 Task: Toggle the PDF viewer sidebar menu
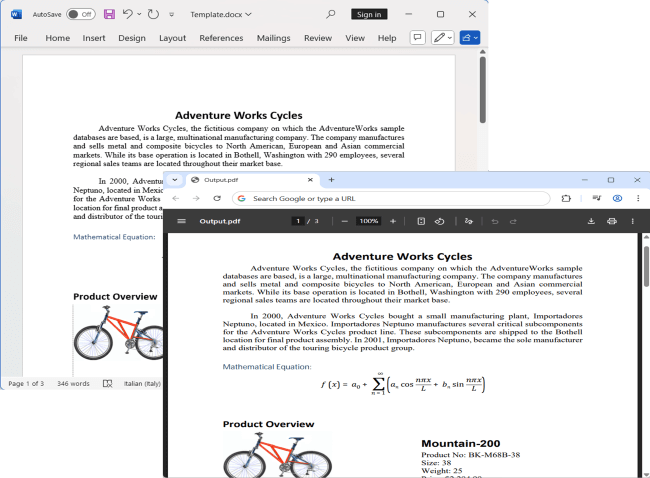[x=181, y=221]
